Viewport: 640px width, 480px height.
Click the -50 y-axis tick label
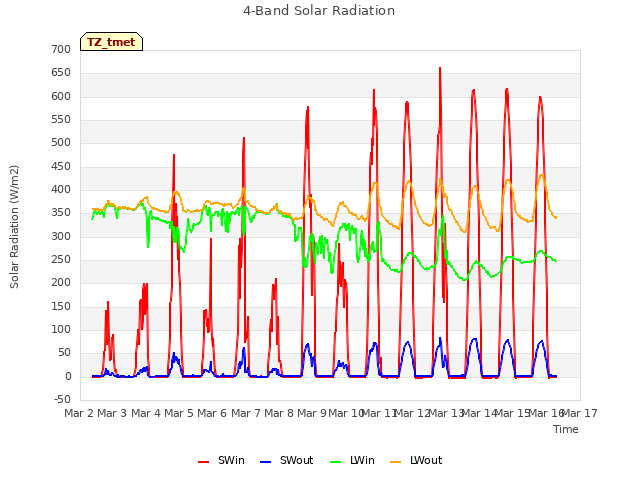point(62,399)
